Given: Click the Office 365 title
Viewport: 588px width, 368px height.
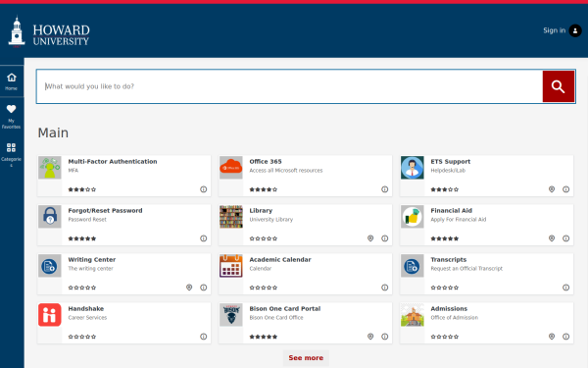Looking at the screenshot, I should pyautogui.click(x=266, y=162).
